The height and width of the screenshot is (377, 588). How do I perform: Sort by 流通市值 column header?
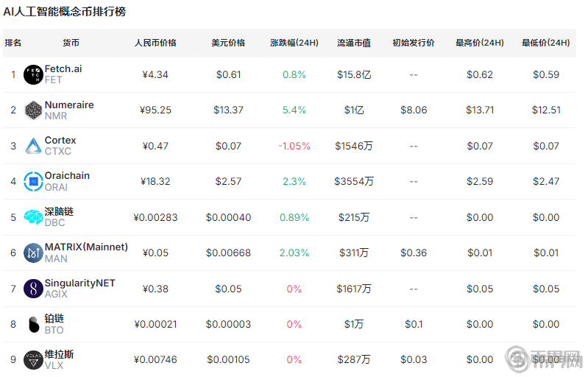pos(353,43)
